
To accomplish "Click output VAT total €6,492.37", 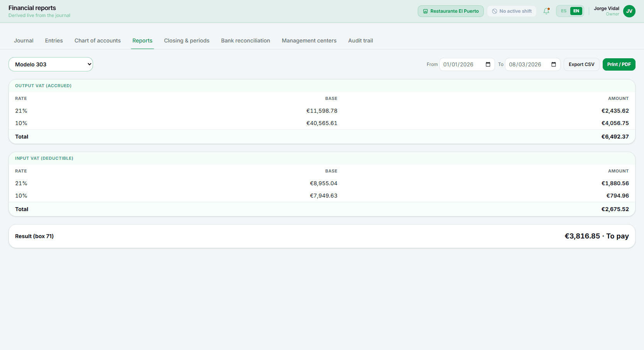I will click(615, 137).
